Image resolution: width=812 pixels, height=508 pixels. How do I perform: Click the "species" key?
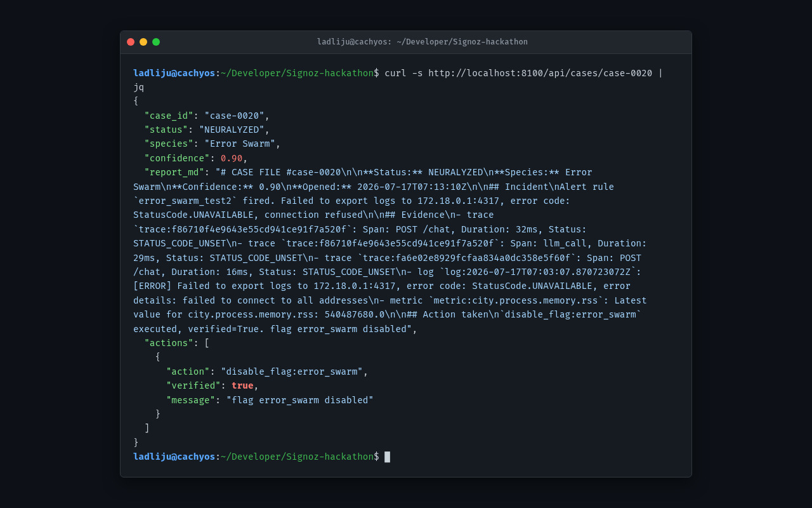click(169, 144)
